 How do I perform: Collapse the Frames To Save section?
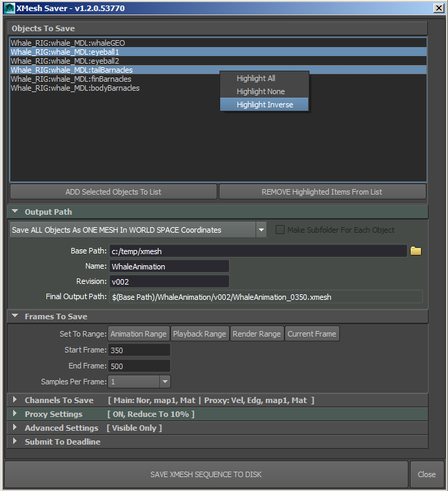(x=15, y=316)
